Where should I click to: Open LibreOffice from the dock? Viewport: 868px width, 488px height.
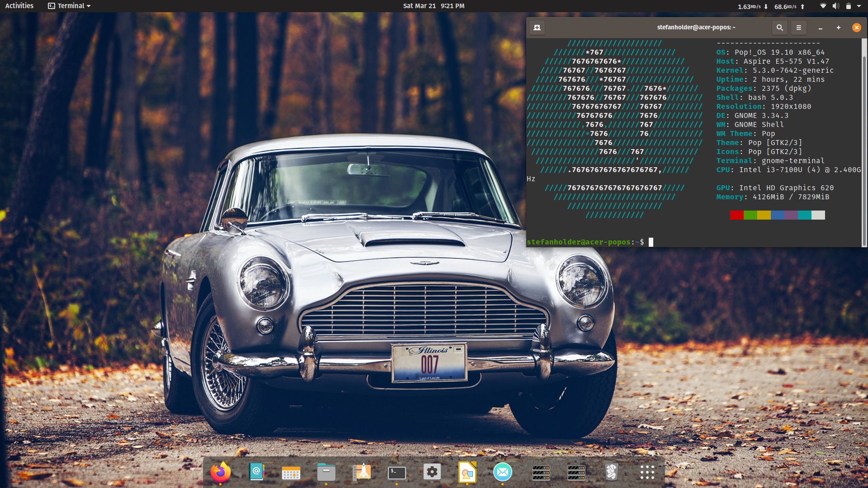tap(467, 472)
